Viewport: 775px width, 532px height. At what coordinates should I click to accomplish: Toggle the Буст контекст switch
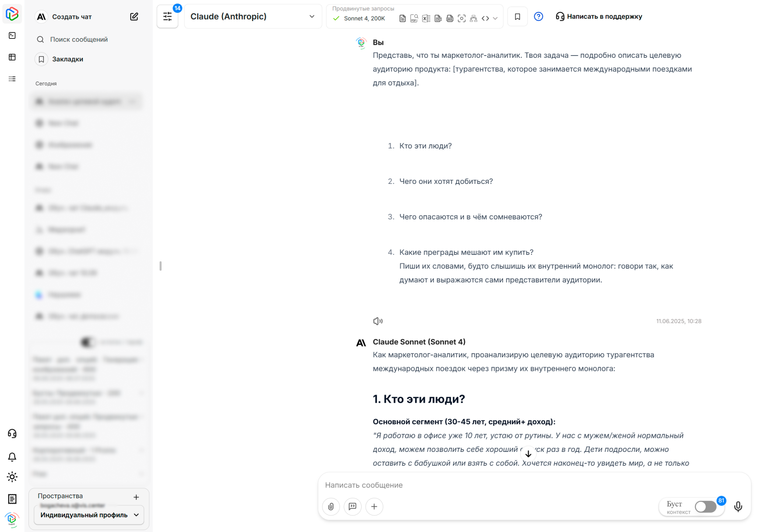705,507
